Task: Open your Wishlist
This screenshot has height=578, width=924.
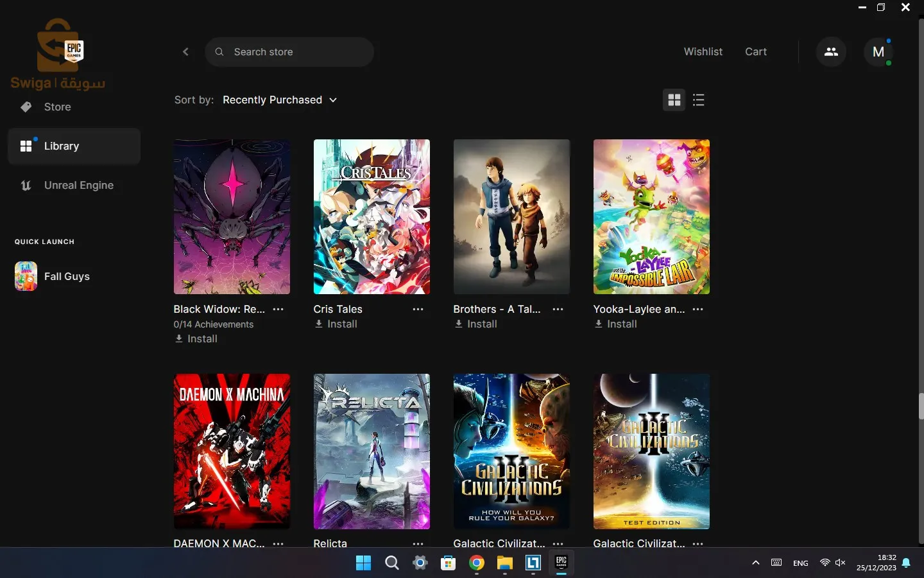Action: [703, 51]
